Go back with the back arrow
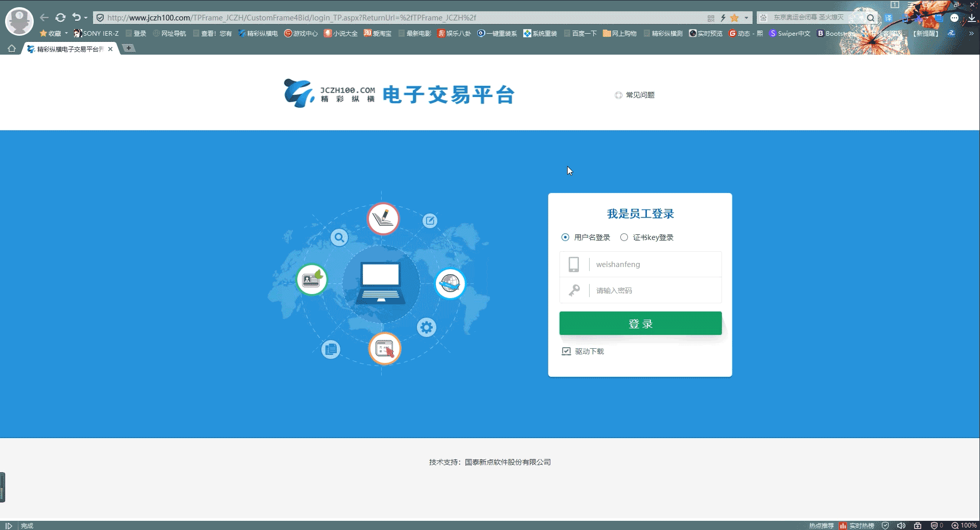Image resolution: width=980 pixels, height=530 pixels. point(44,17)
